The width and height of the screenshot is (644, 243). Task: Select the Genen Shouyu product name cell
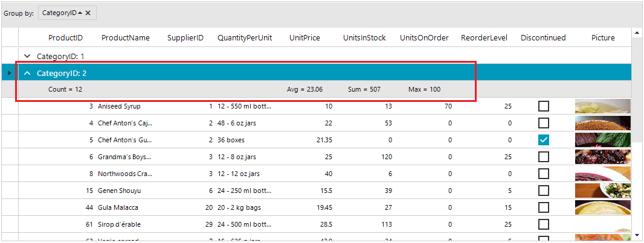coord(119,191)
